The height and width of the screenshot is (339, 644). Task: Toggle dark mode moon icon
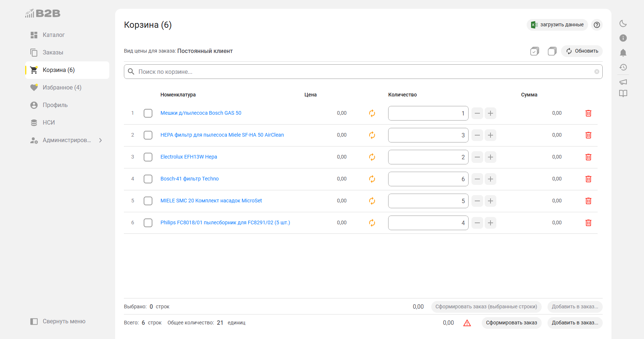tap(623, 23)
